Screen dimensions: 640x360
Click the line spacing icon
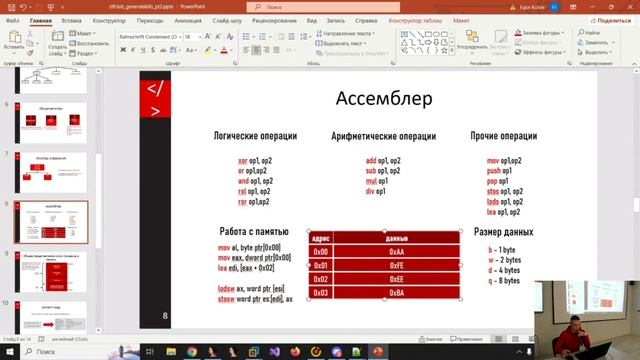[x=304, y=37]
